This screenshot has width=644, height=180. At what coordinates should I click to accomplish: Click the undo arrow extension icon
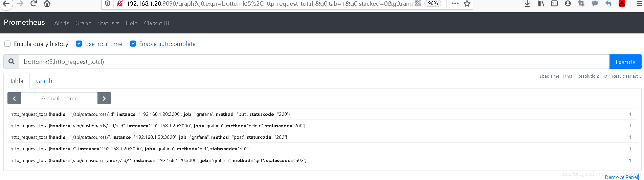(x=608, y=4)
